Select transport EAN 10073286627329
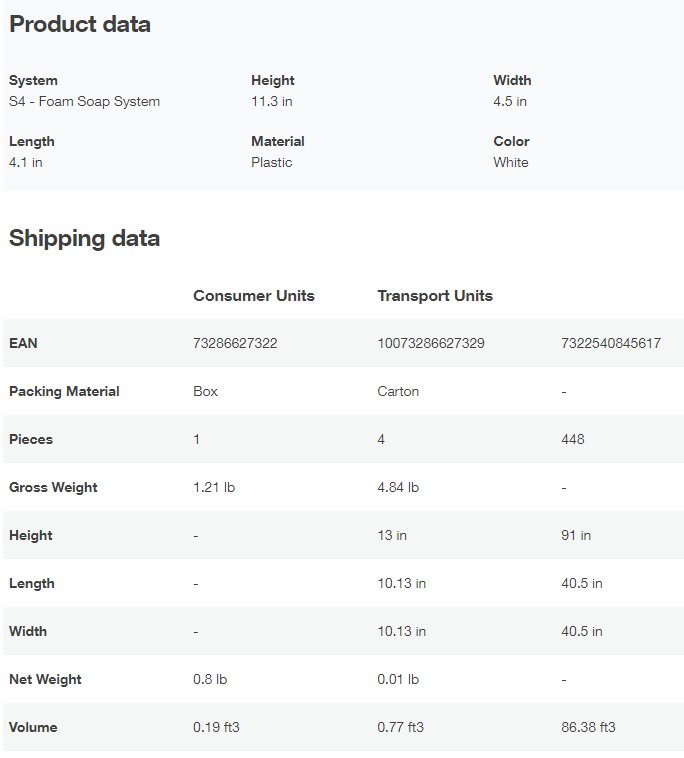Screen dimensions: 684x758 pyautogui.click(x=431, y=344)
